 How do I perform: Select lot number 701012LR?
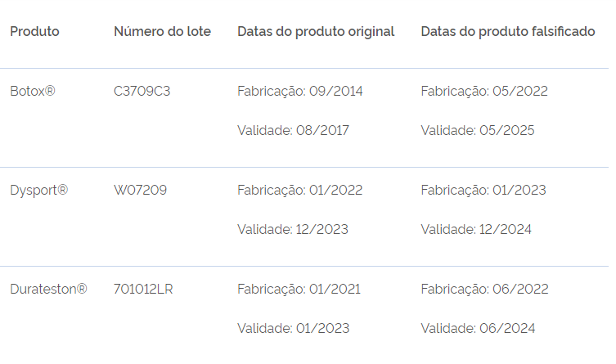(143, 289)
